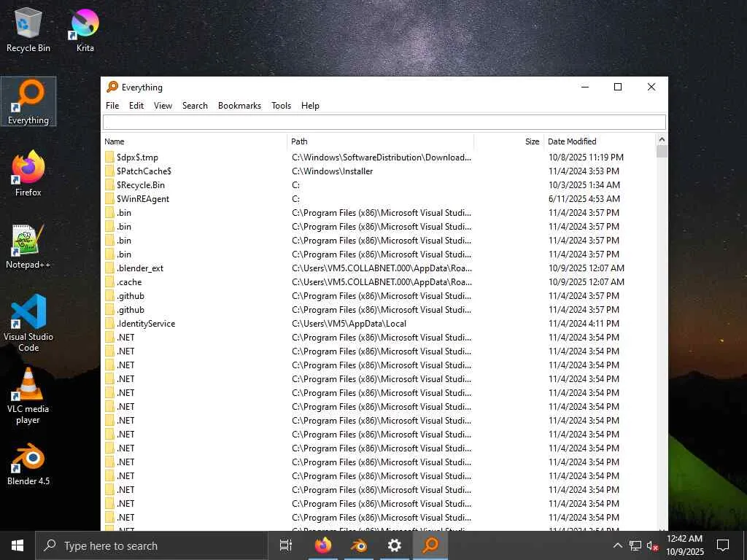Open the notification center icon
747x560 pixels.
point(723,545)
